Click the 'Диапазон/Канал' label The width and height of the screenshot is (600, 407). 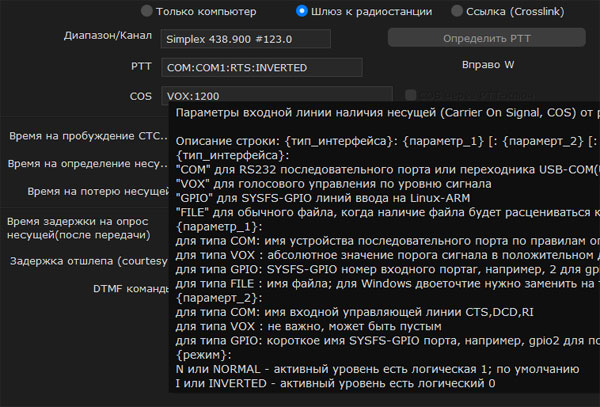(x=108, y=36)
